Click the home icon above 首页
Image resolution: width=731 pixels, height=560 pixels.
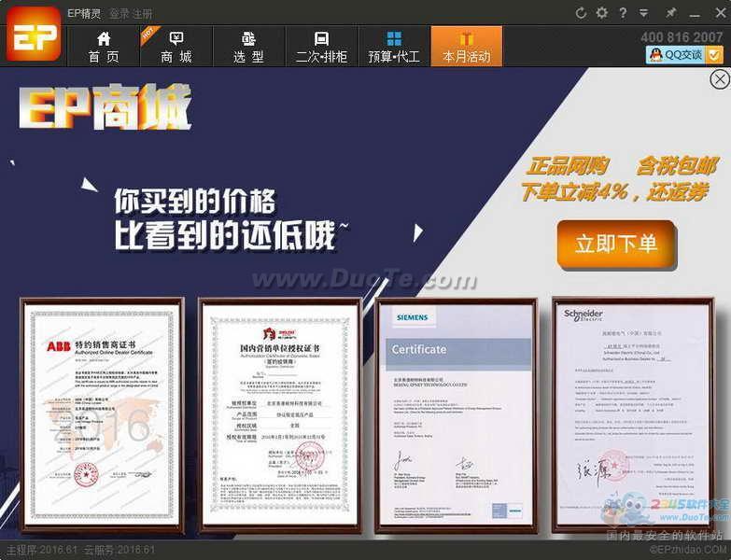click(104, 37)
